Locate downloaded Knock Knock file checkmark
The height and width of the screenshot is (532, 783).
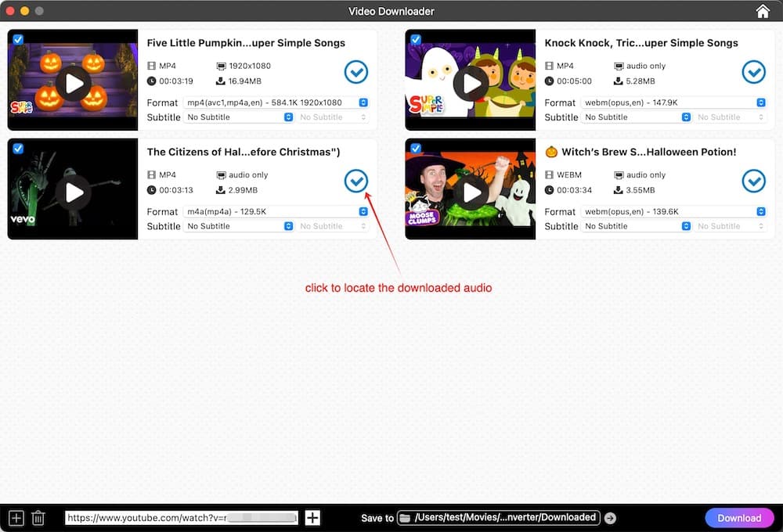[x=753, y=72]
